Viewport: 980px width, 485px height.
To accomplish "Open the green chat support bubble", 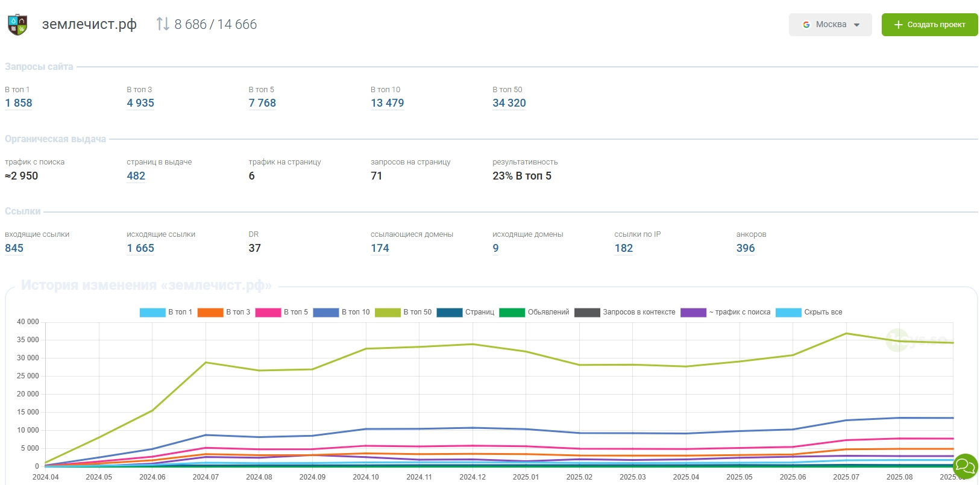I will tap(965, 466).
